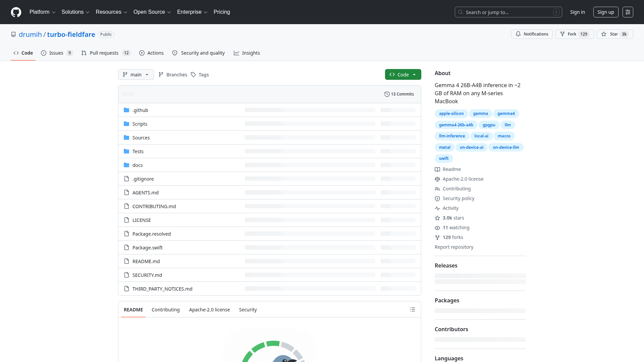The image size is (644, 362).
Task: Click the Sources folder icon
Action: (126, 138)
